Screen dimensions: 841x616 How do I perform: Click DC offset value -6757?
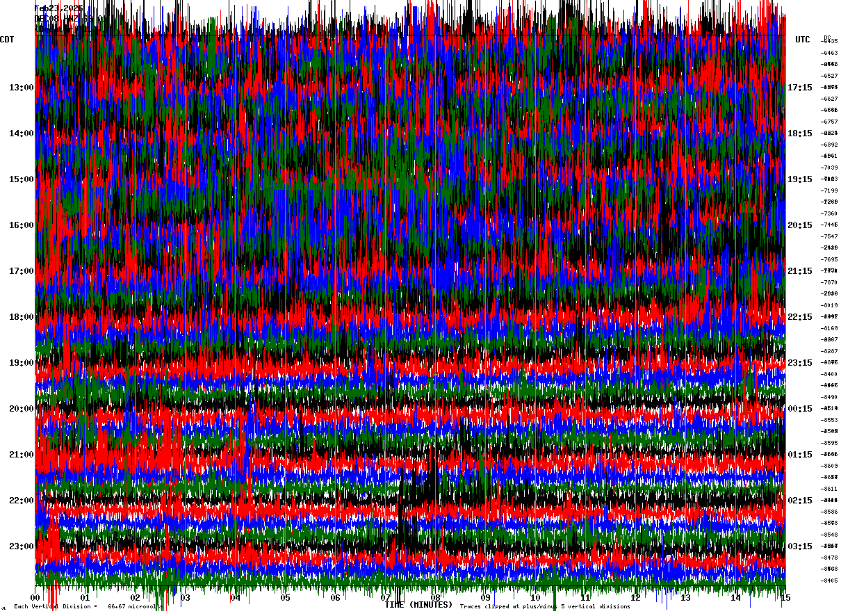[x=830, y=122]
